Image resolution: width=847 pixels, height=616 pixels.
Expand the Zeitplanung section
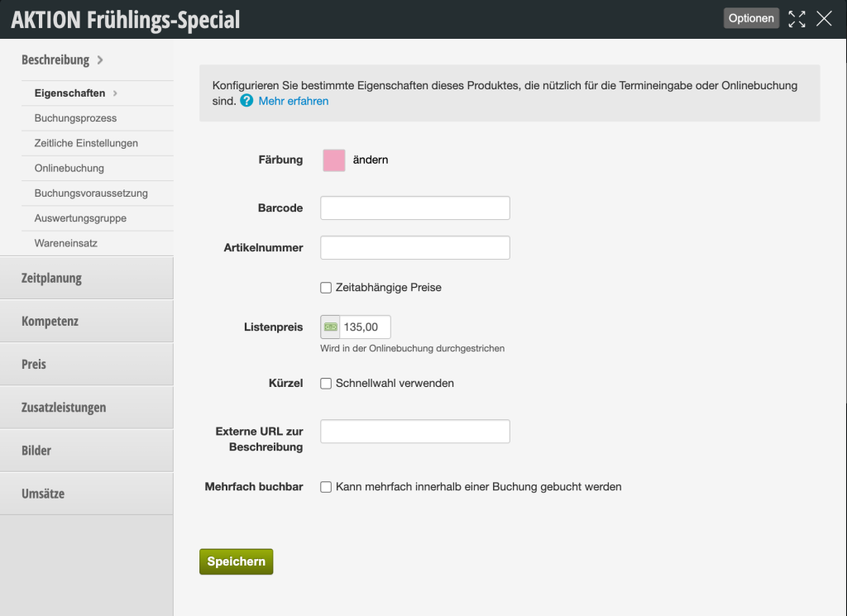86,278
